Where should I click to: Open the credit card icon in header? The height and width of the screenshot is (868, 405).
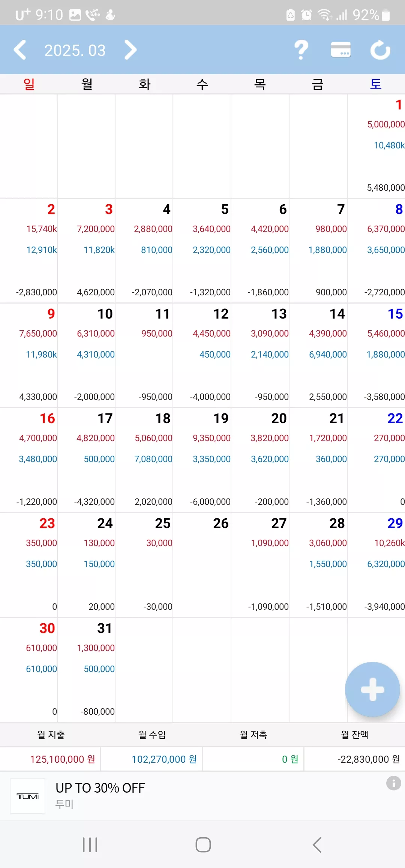click(x=341, y=49)
